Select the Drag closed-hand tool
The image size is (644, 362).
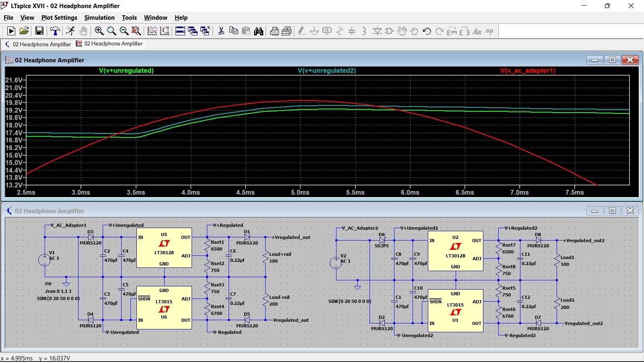(414, 31)
